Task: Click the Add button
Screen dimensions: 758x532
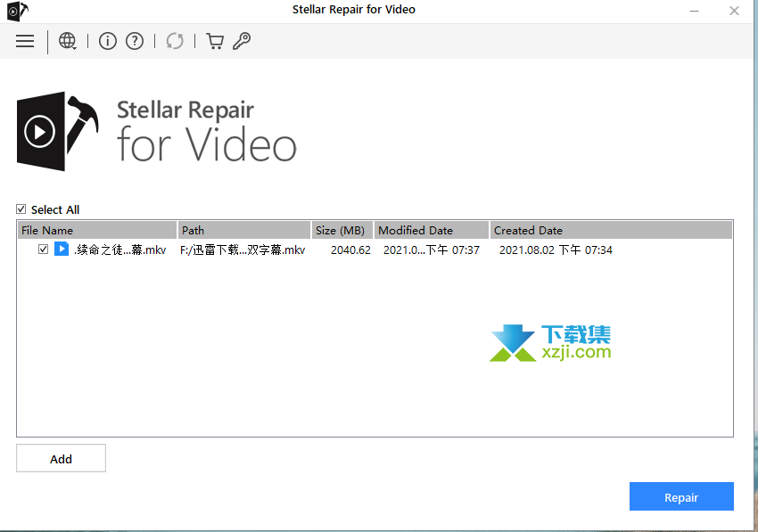Action: [x=61, y=459]
